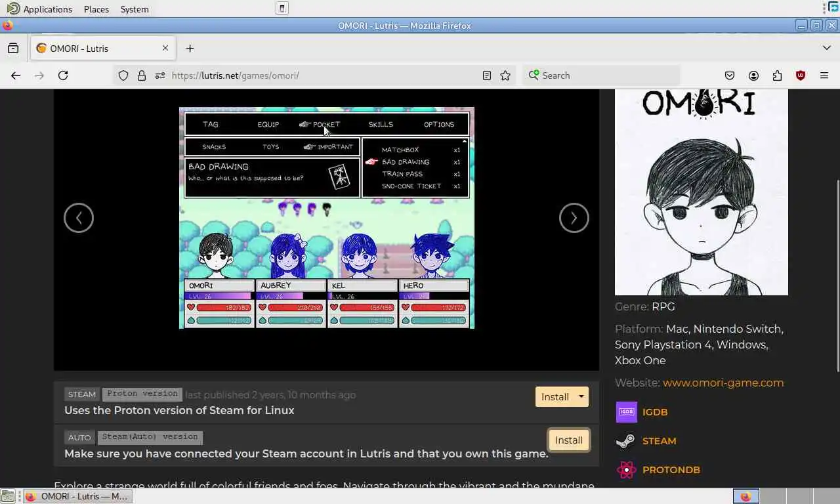Screen dimensions: 840x504
Task: Install the Steam Proton version
Action: 555,397
